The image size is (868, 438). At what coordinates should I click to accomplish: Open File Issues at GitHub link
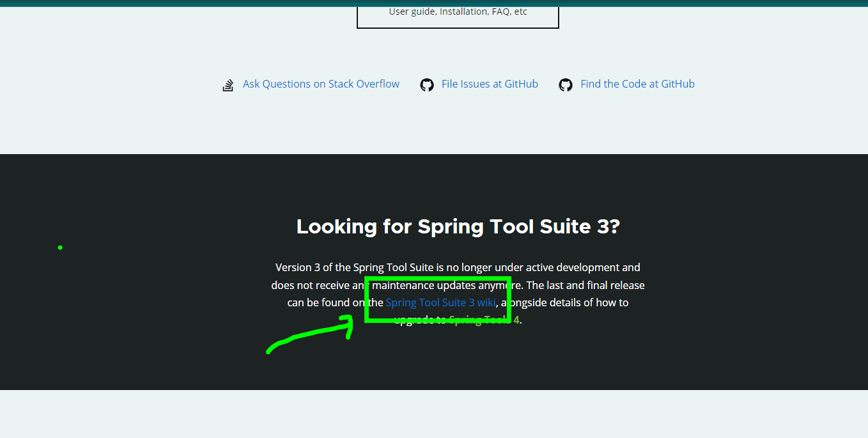coord(490,84)
